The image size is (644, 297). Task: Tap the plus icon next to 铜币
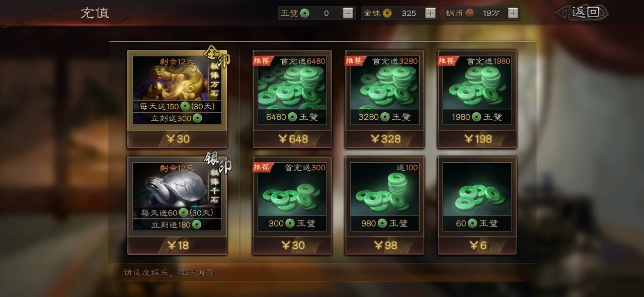[513, 13]
